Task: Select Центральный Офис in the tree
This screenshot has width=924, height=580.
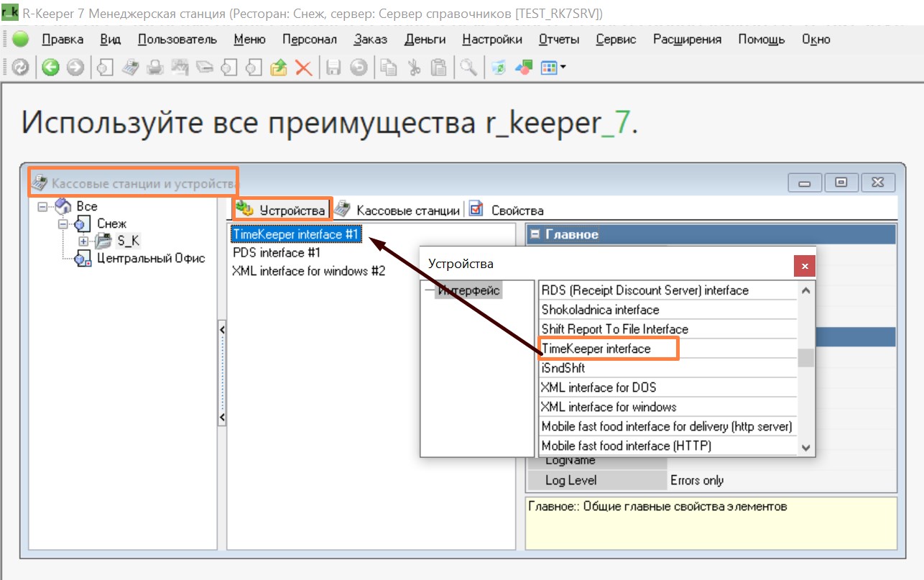Action: (x=151, y=258)
